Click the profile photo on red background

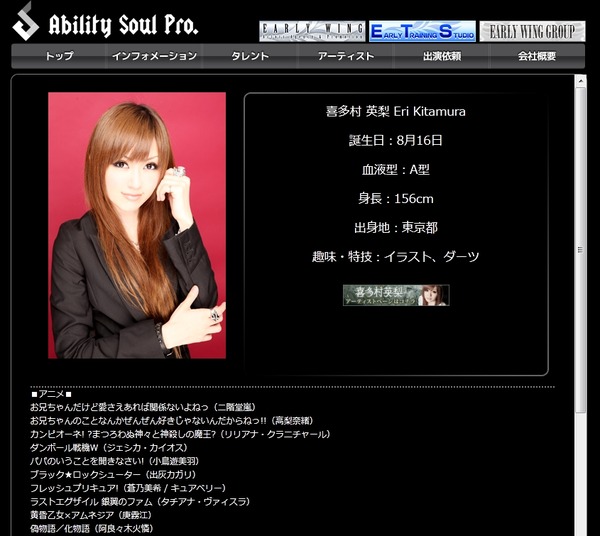click(x=137, y=225)
